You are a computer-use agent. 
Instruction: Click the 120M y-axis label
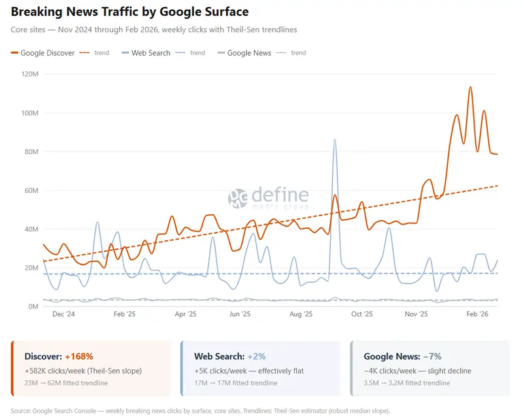(x=30, y=74)
